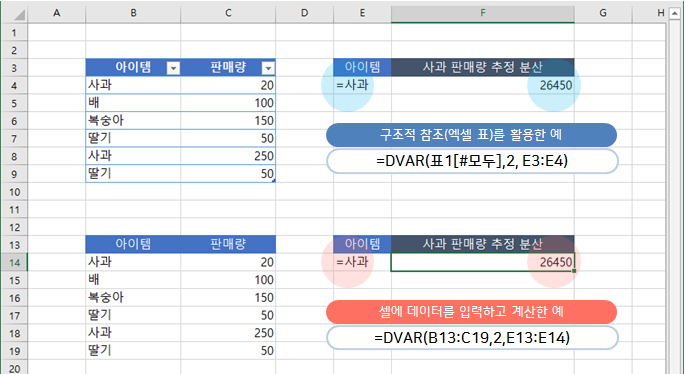Select row 3 header
685x374 pixels.
click(14, 68)
